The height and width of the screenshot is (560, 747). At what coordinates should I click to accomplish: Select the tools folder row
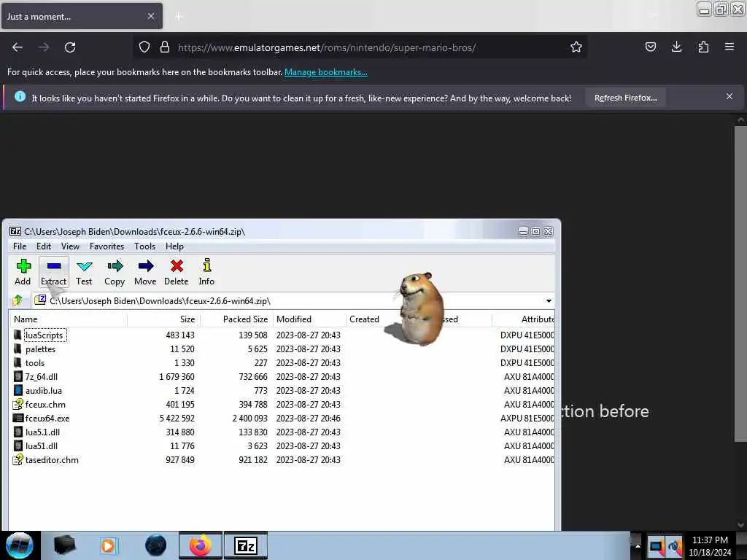pyautogui.click(x=281, y=363)
